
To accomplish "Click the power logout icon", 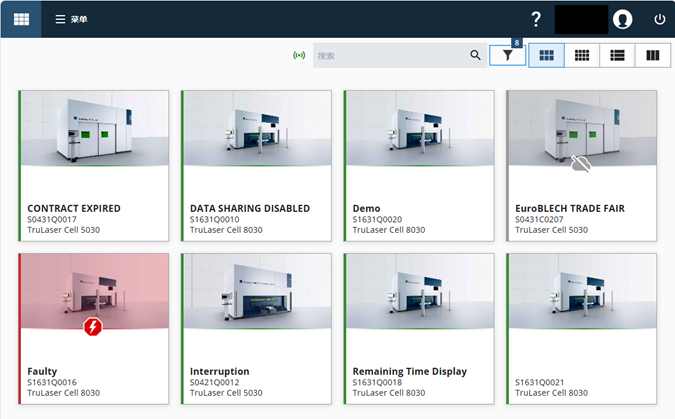I will (660, 19).
